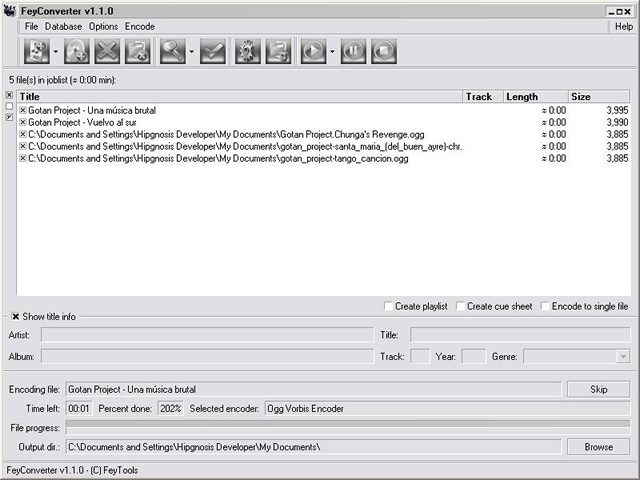Expand the Genre combo box
This screenshot has width=640, height=480.
623,356
